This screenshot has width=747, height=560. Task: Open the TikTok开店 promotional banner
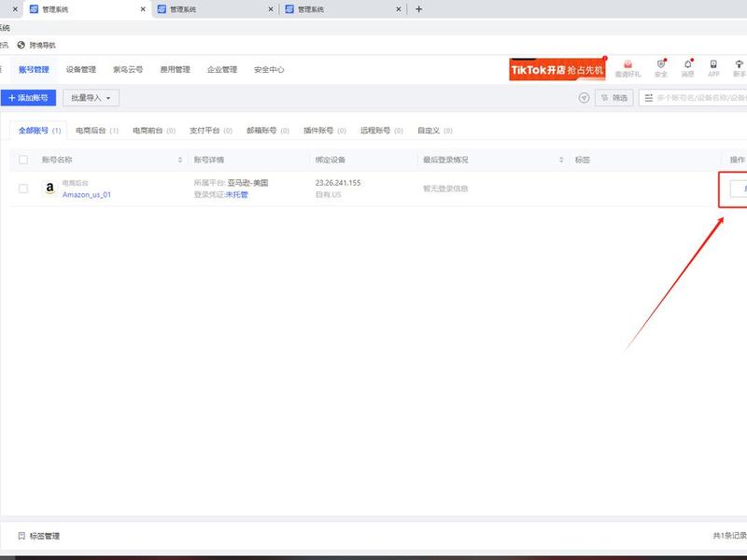557,69
